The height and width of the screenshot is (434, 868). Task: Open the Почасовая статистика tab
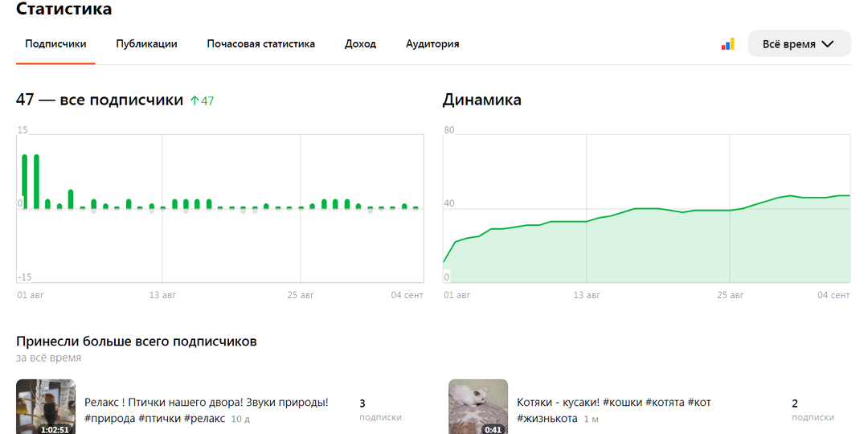(x=260, y=43)
